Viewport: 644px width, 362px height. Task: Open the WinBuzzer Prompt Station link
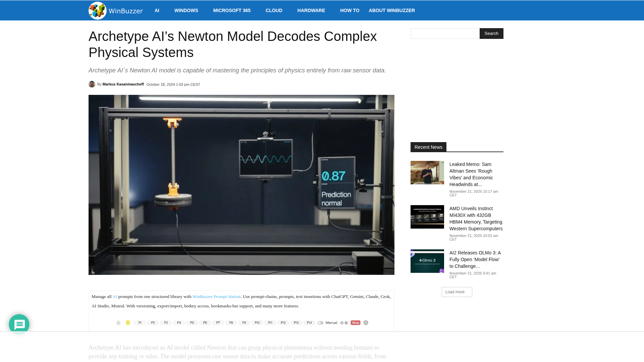[216, 297]
